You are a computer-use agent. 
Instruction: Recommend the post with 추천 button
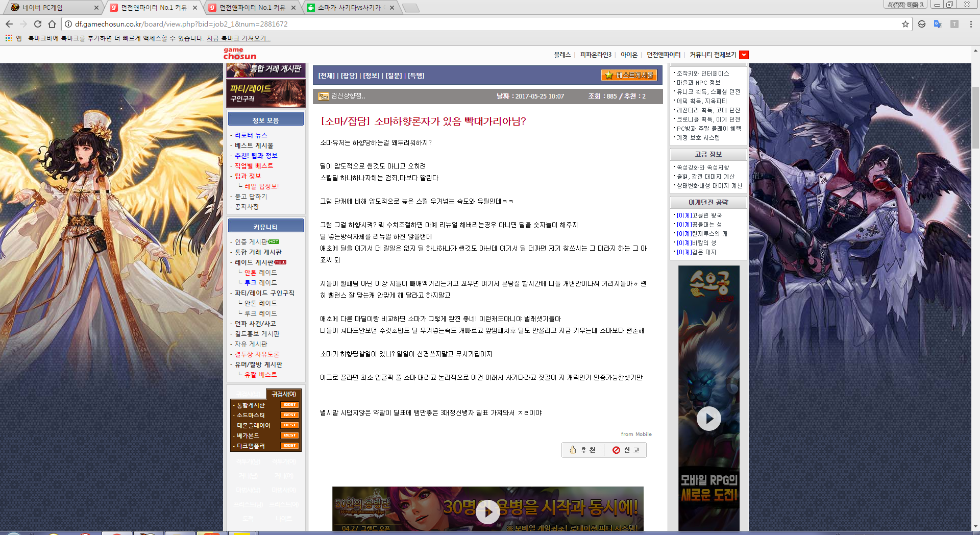[583, 450]
